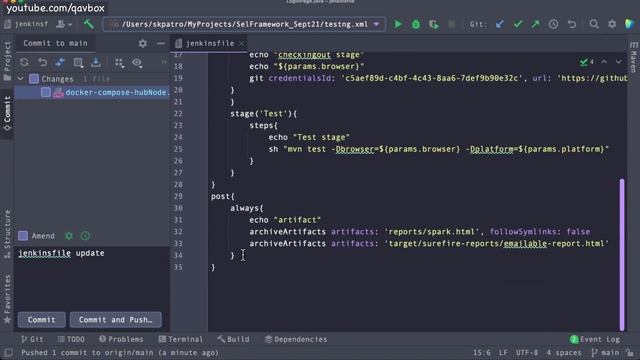
Task: Open the Structure sidebar tab
Action: click(7, 234)
